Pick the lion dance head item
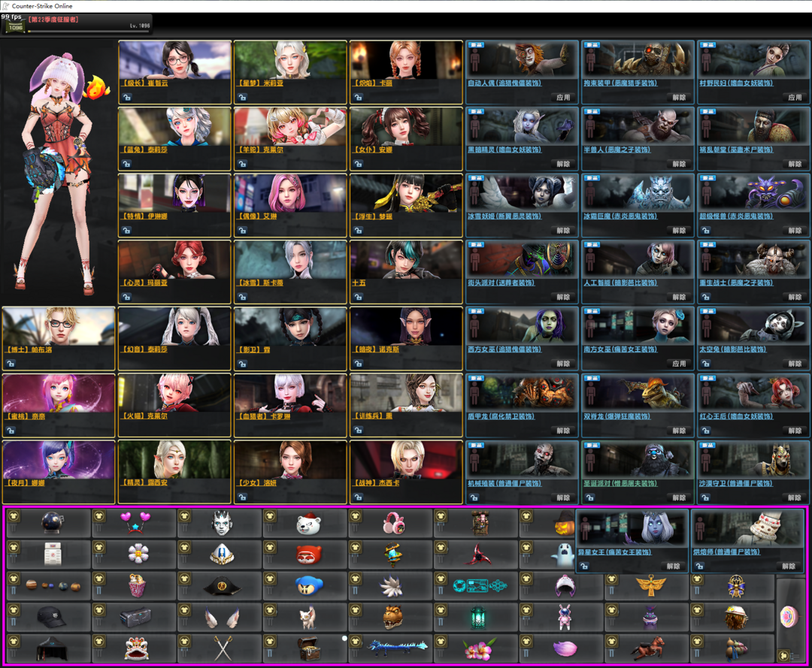The height and width of the screenshot is (668, 812). pyautogui.click(x=137, y=648)
